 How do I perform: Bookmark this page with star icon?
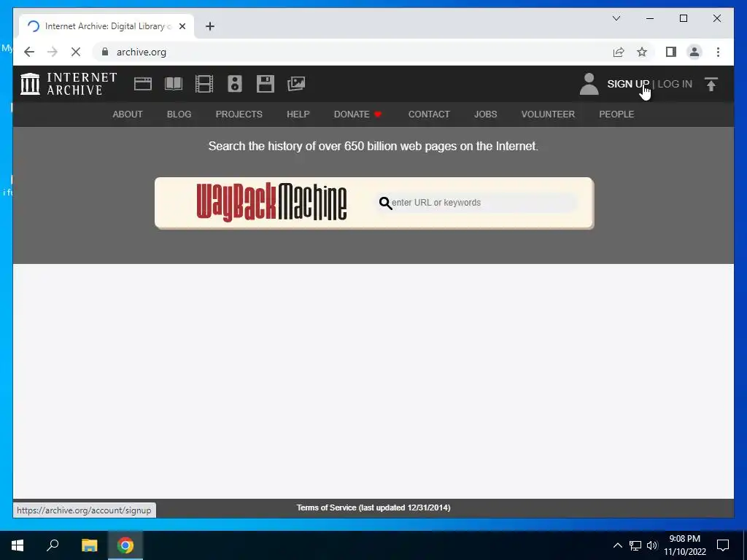pos(642,52)
